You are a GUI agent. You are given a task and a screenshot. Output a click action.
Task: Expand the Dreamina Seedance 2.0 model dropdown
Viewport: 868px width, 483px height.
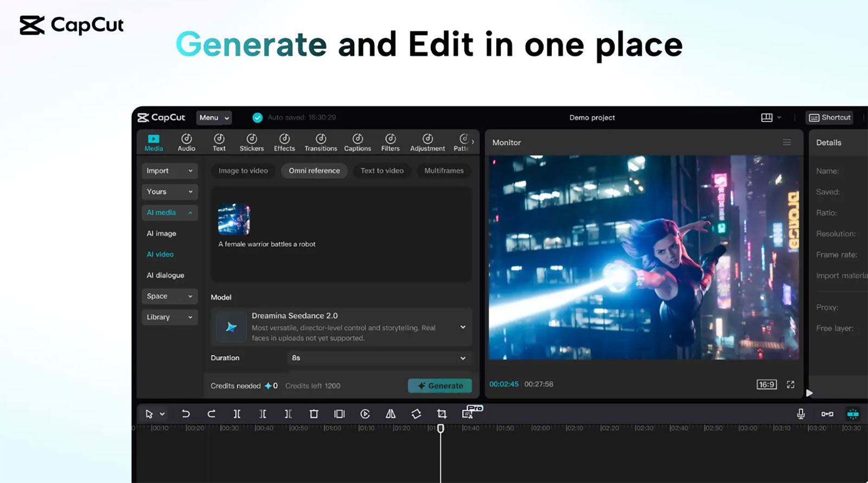(x=463, y=327)
